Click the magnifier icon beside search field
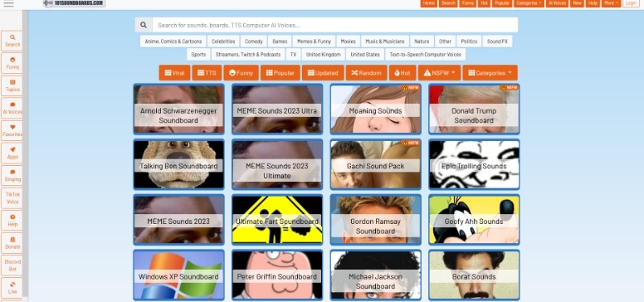Image resolution: width=644 pixels, height=302 pixels. click(x=143, y=25)
